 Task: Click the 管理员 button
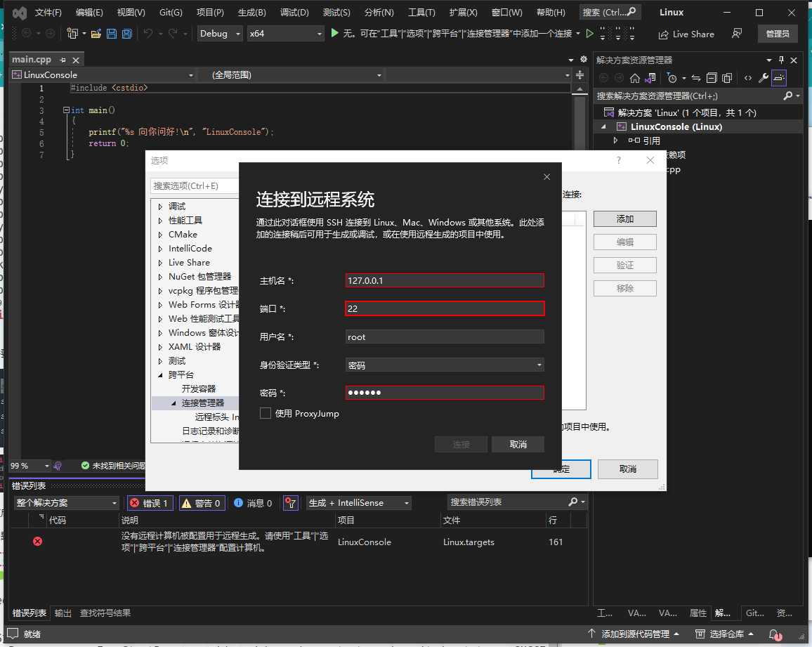click(778, 34)
